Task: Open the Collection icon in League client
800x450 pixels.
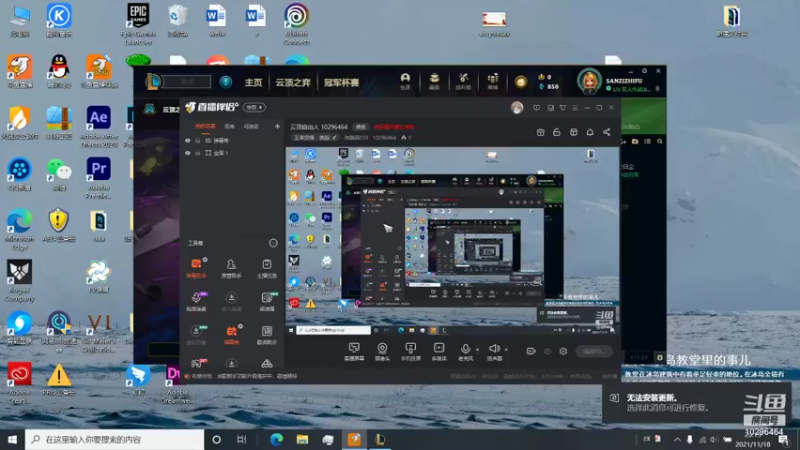Action: tap(434, 81)
